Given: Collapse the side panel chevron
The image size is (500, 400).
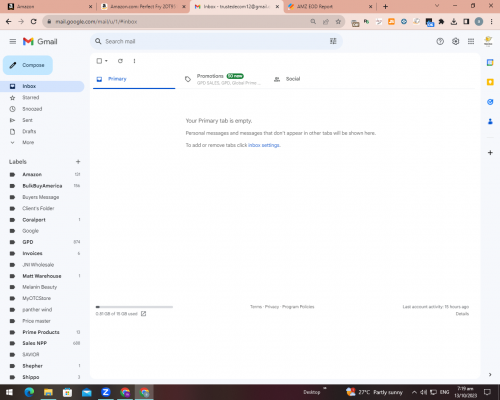Looking at the screenshot, I should click(490, 374).
